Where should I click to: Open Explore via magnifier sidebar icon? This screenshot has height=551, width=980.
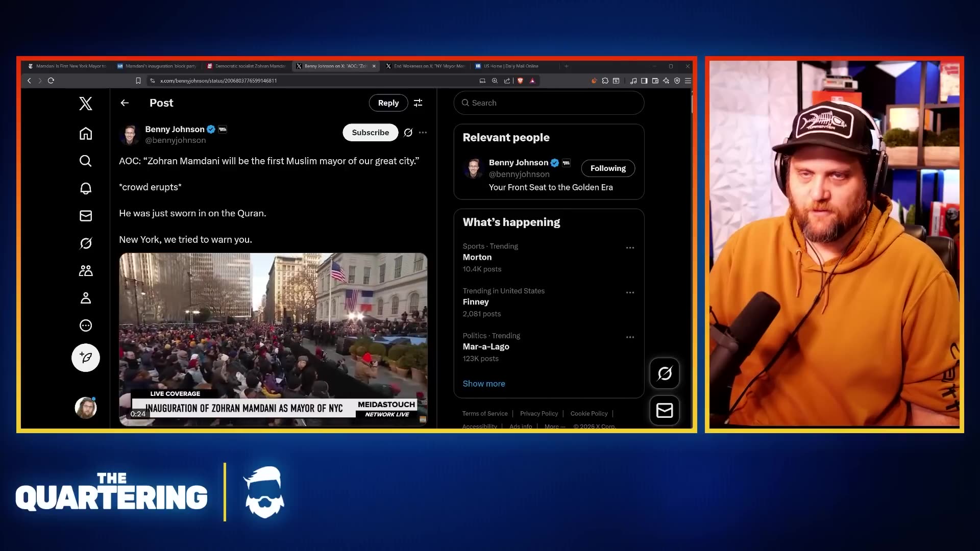coord(86,161)
